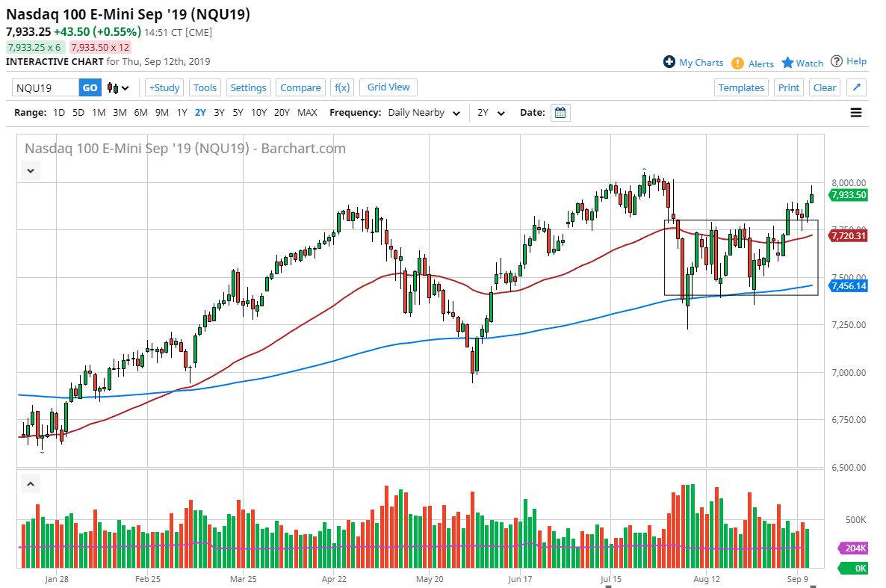This screenshot has width=886, height=588.
Task: Click the Watch star icon
Action: (787, 63)
